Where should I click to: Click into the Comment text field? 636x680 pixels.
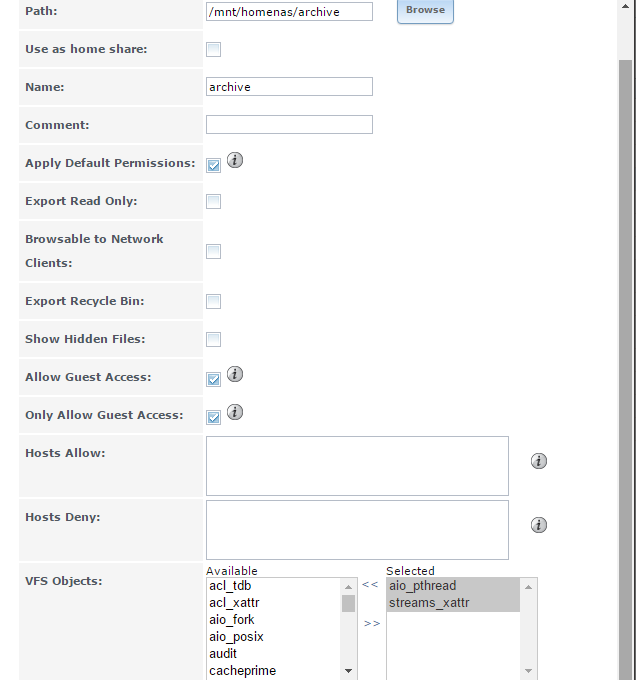289,124
